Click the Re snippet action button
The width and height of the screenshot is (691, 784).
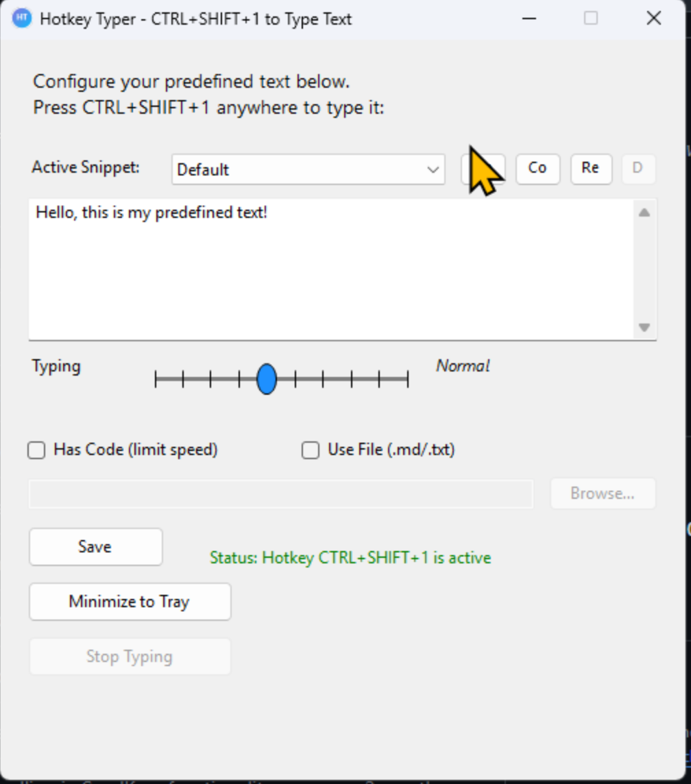coord(591,169)
